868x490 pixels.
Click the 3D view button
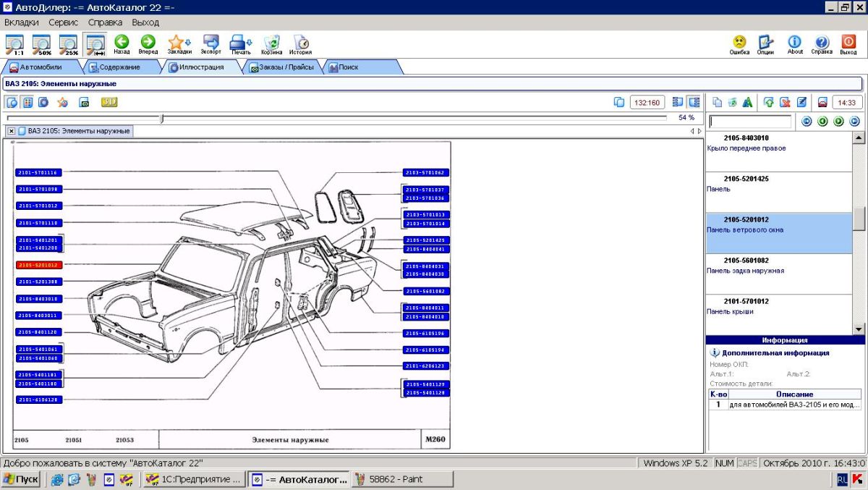click(x=109, y=102)
